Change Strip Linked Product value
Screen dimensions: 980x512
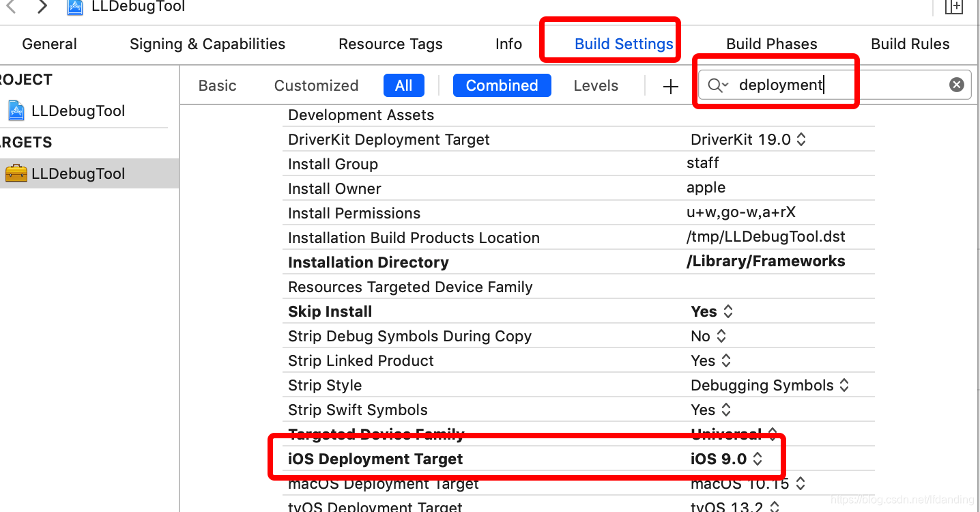coord(710,360)
